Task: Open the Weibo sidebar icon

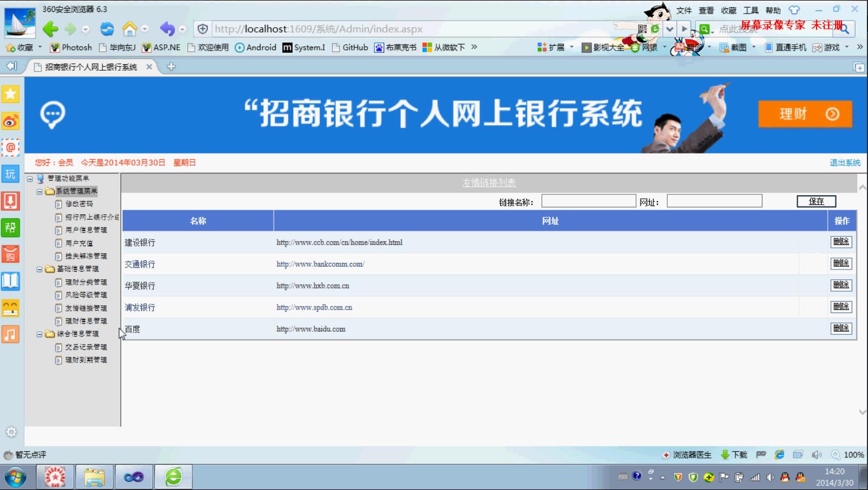Action: click(10, 121)
